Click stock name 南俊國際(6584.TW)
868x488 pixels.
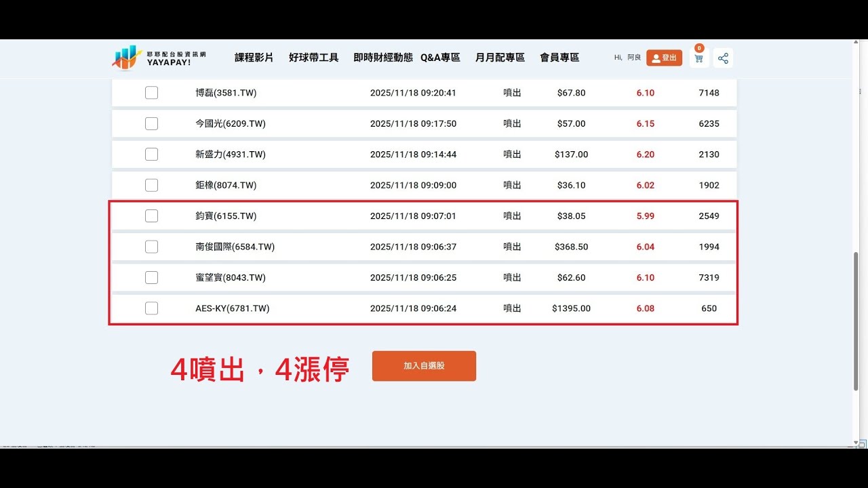click(235, 247)
